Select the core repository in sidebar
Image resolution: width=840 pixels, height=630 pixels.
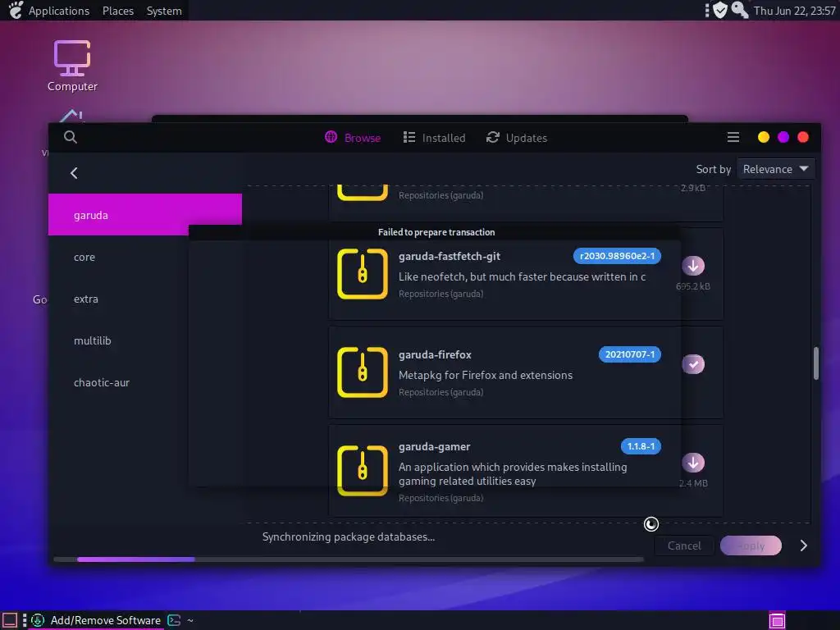145,257
